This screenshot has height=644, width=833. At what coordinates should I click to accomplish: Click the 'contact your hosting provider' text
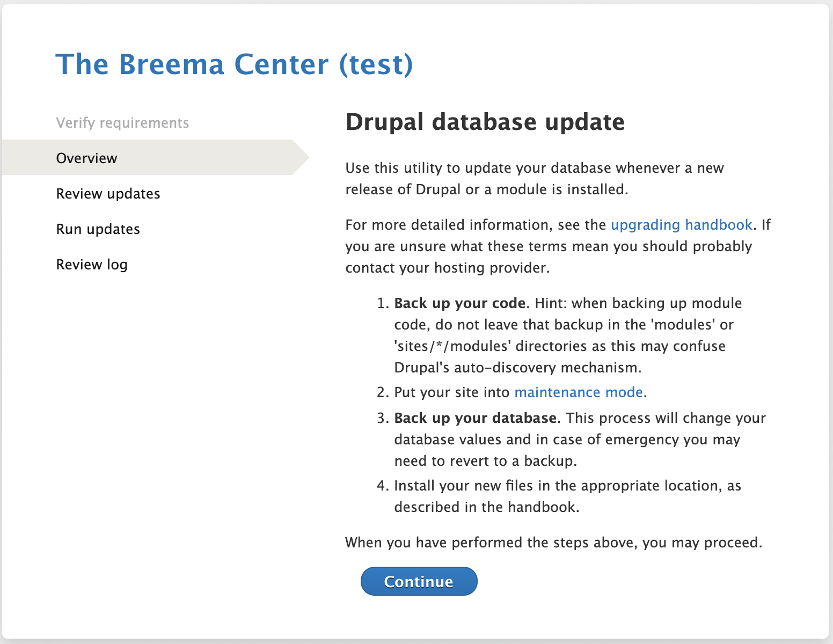tap(447, 268)
